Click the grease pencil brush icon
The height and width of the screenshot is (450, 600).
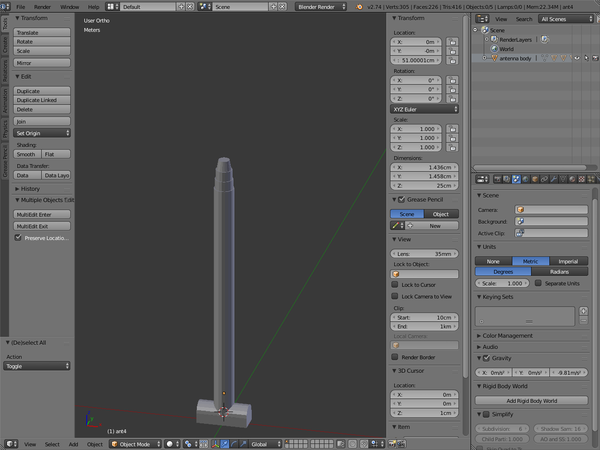[x=397, y=226]
